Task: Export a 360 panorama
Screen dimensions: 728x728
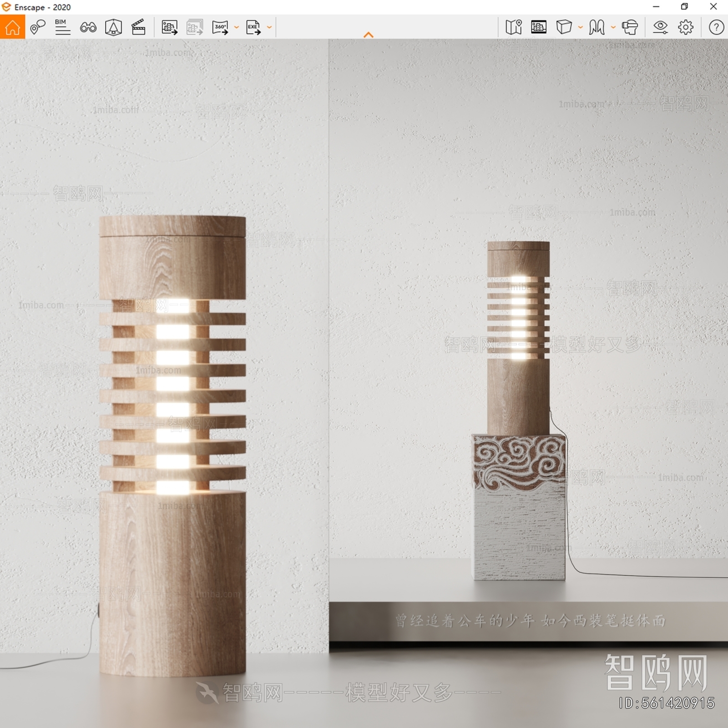Action: [220, 27]
